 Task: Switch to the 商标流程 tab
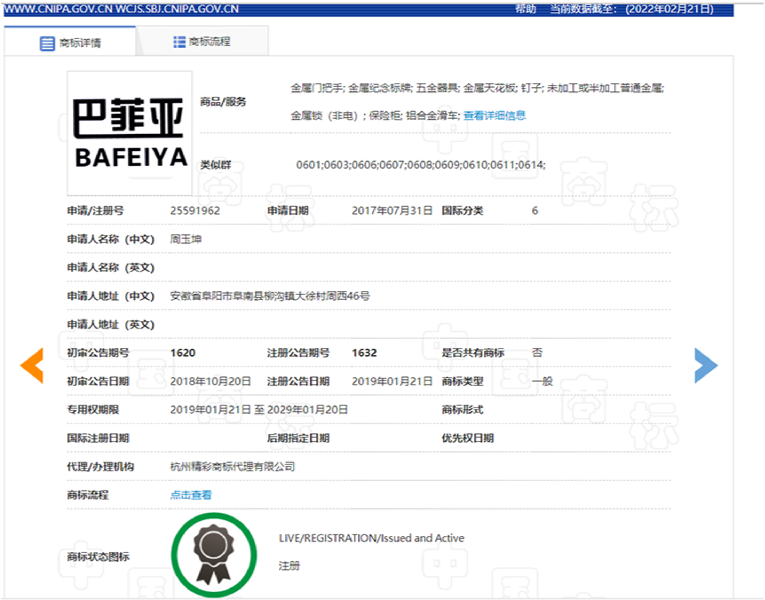202,42
